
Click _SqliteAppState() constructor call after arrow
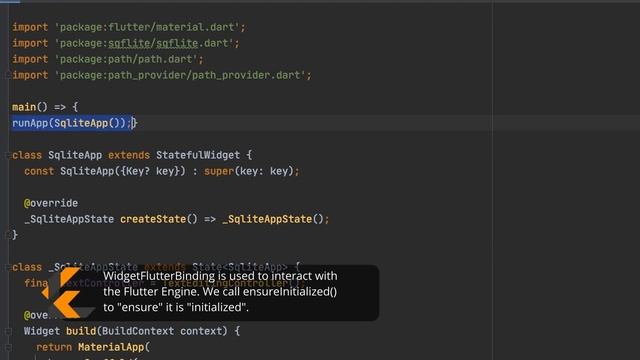point(273,219)
